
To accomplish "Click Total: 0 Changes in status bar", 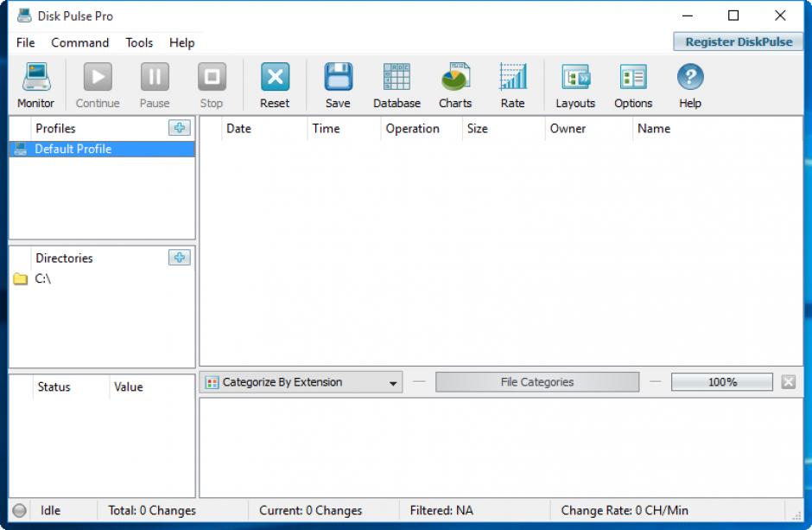I will (152, 511).
